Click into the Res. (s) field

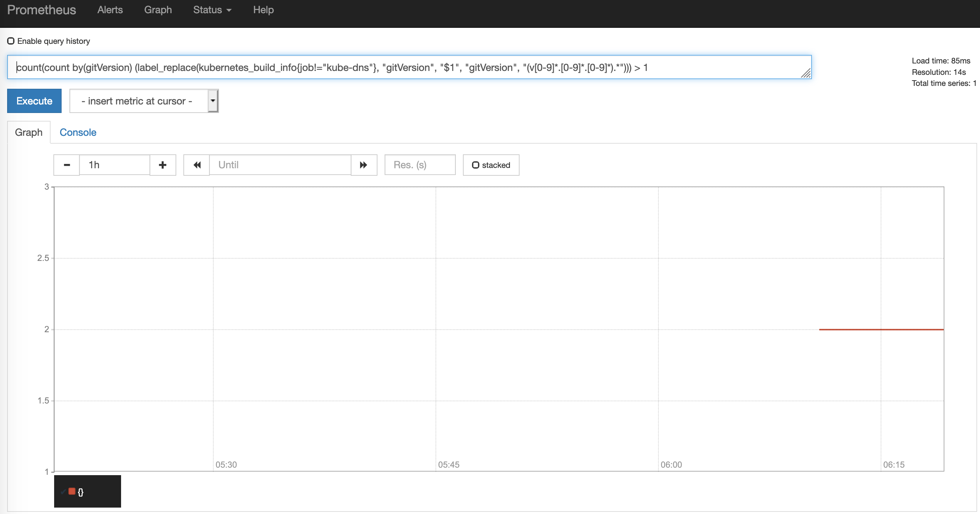click(419, 165)
